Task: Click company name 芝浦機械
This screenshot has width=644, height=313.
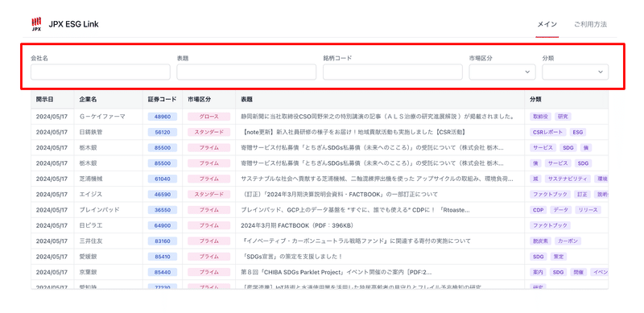Action: pyautogui.click(x=91, y=179)
